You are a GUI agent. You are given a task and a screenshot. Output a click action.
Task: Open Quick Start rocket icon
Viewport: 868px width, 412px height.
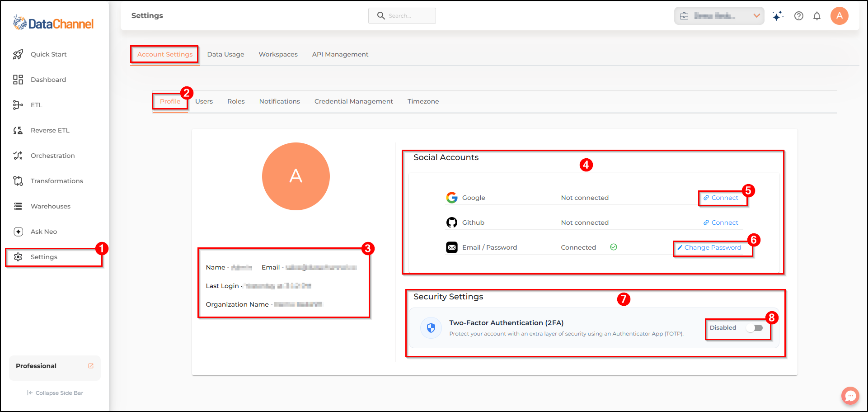pyautogui.click(x=18, y=54)
